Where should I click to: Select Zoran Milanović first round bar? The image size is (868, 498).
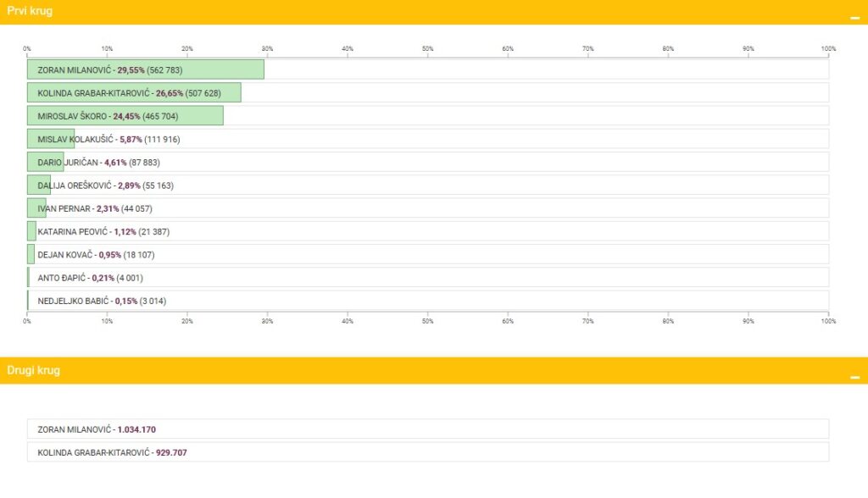145,69
